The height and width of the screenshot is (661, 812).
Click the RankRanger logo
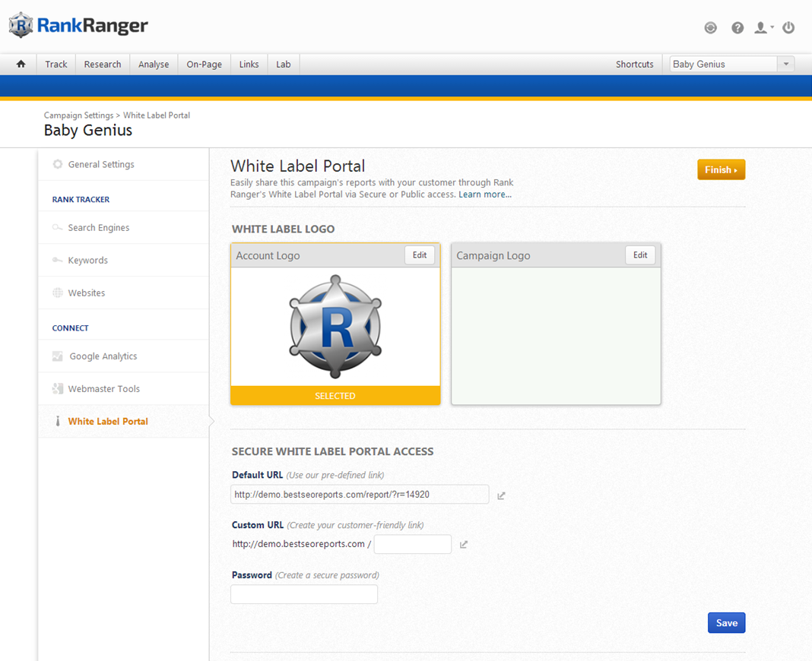[79, 25]
